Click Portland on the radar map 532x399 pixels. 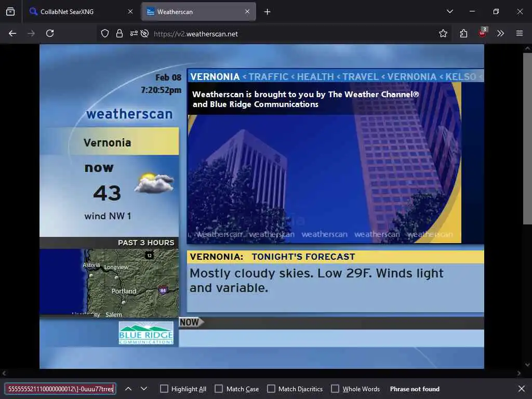[x=124, y=291]
